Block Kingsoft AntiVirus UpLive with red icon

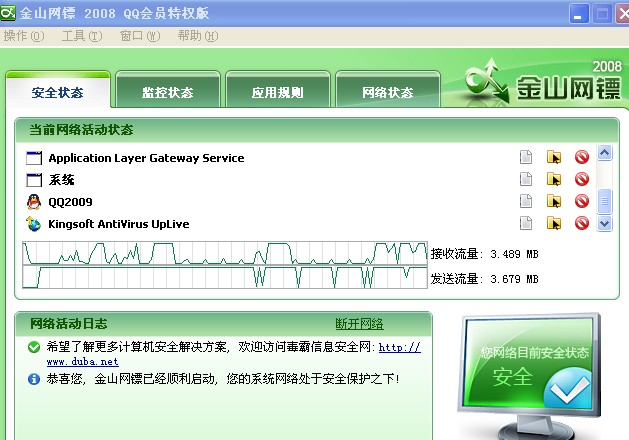pos(582,223)
